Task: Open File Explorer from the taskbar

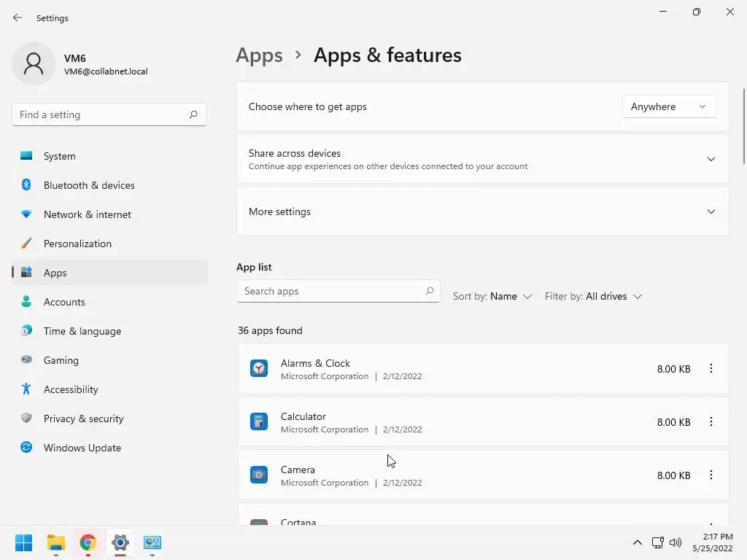Action: pos(56,542)
